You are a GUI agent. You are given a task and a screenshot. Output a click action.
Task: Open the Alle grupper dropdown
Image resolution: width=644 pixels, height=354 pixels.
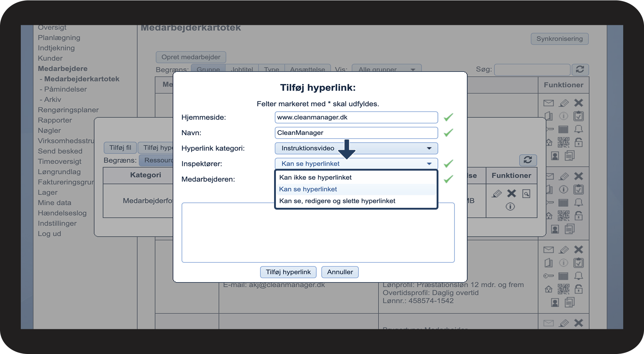(x=386, y=69)
